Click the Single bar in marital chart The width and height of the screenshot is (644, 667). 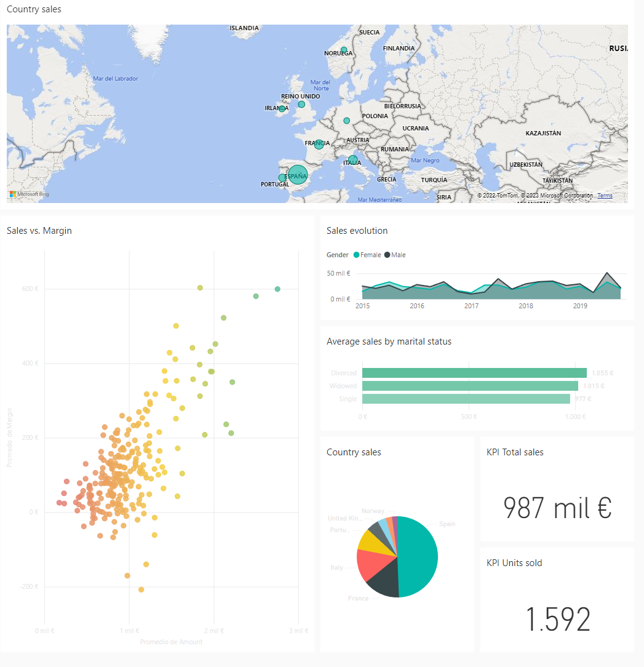tap(466, 399)
